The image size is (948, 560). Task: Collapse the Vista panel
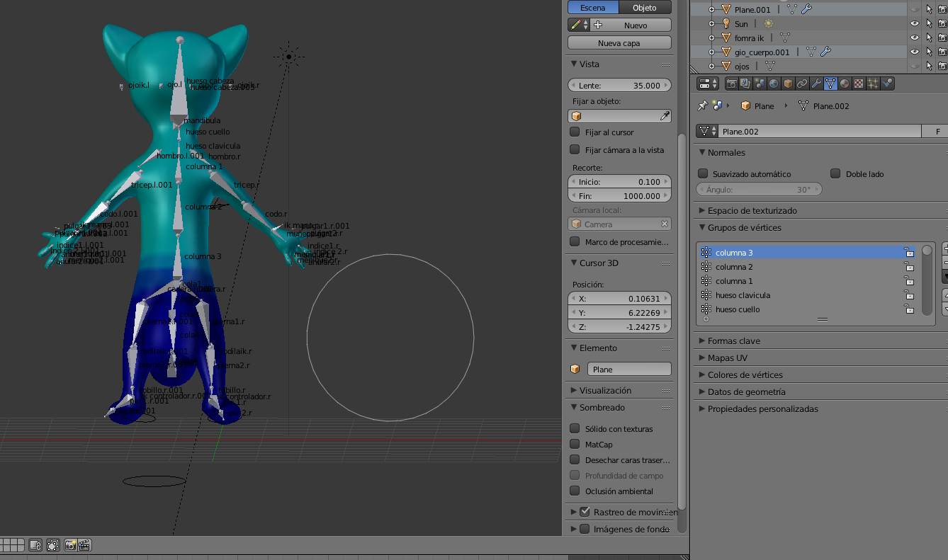tap(574, 64)
